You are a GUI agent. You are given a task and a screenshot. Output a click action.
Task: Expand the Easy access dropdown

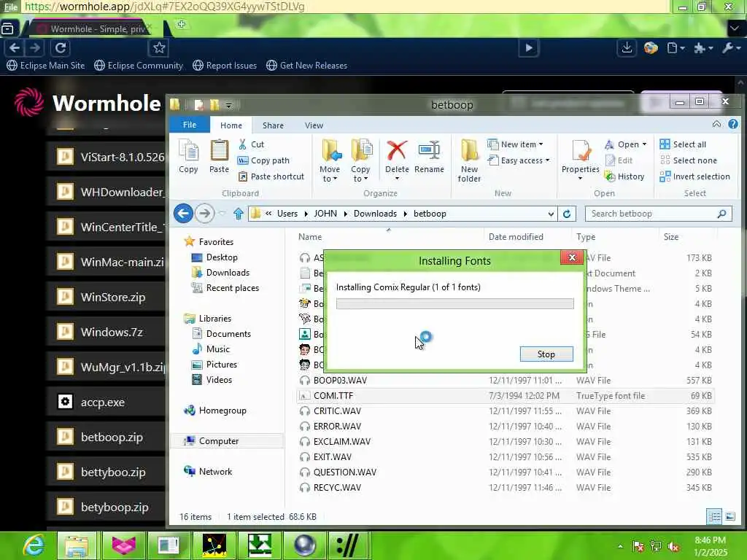tap(519, 160)
